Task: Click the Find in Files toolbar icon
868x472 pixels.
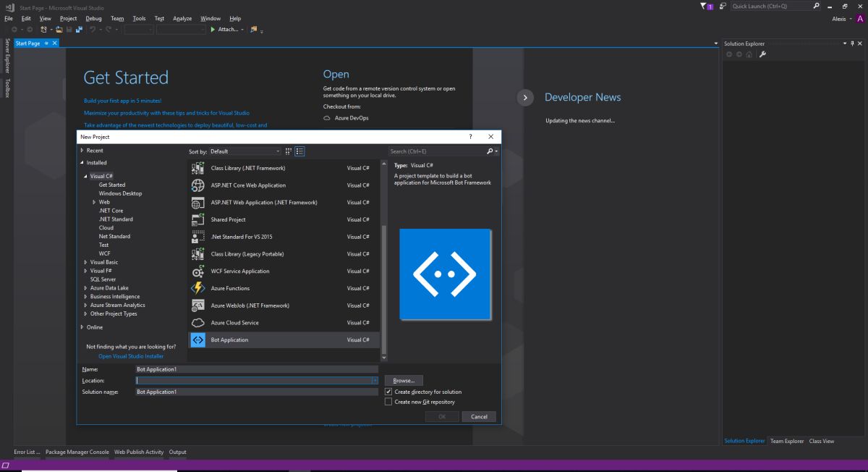Action: (x=254, y=30)
